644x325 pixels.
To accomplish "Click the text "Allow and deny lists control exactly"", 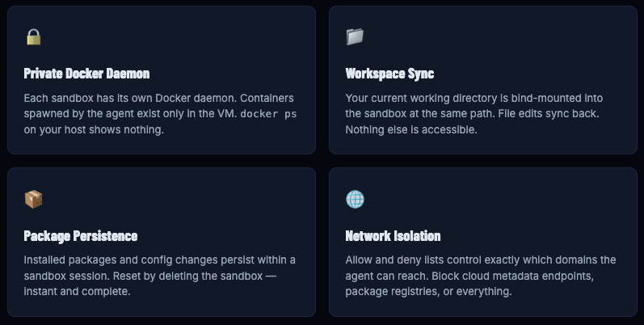I will 438,260.
